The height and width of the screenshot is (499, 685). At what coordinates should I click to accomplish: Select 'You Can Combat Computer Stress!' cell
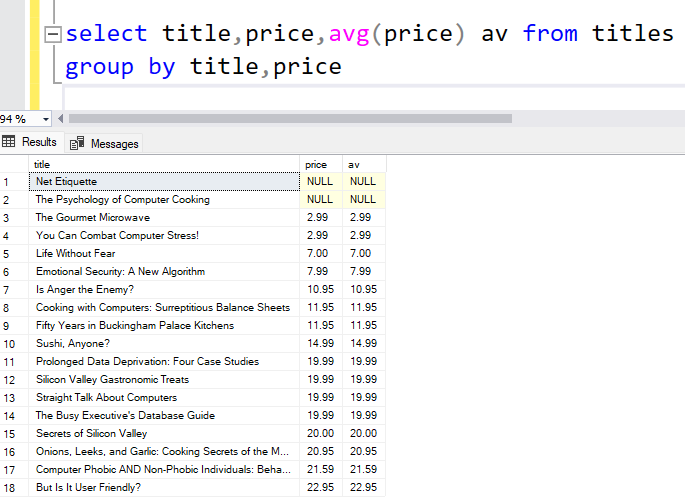(x=164, y=236)
